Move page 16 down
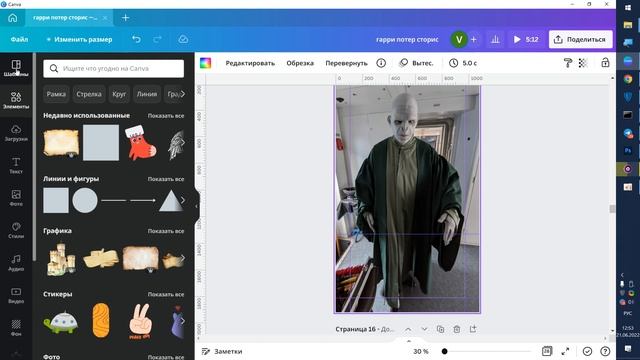Viewport: 640px width, 360px height. [x=424, y=329]
